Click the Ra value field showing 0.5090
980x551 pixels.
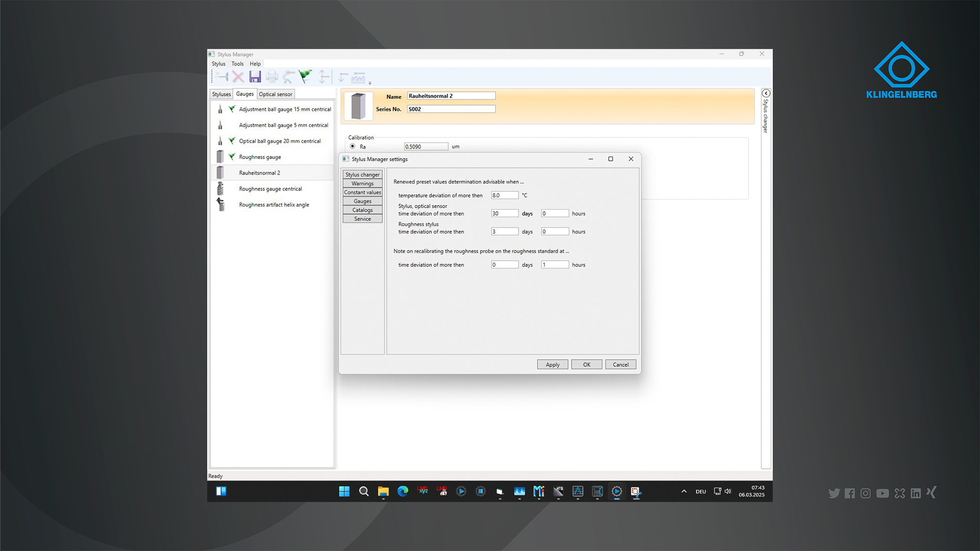[426, 146]
